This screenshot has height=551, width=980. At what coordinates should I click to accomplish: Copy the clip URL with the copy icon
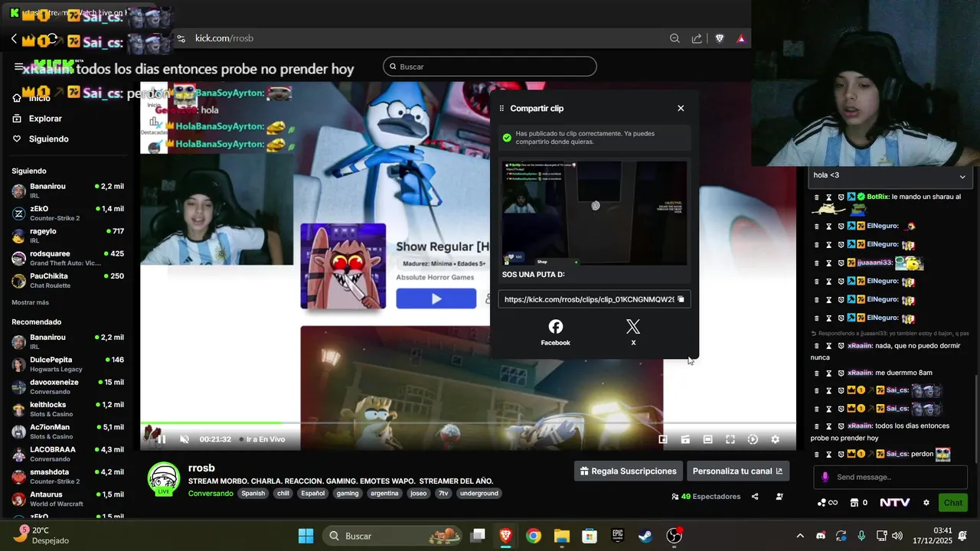click(x=681, y=299)
